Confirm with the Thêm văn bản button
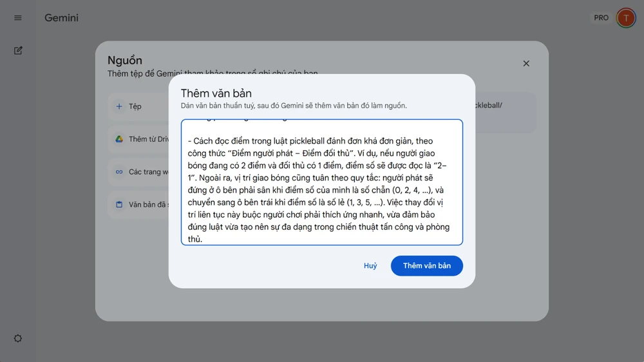Image resolution: width=644 pixels, height=362 pixels. pyautogui.click(x=426, y=266)
